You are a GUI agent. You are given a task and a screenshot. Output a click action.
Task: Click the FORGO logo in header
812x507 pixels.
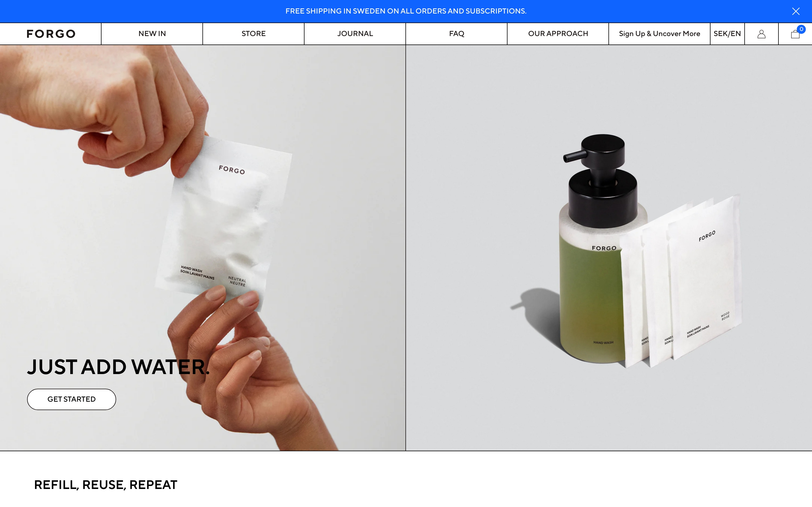click(51, 34)
